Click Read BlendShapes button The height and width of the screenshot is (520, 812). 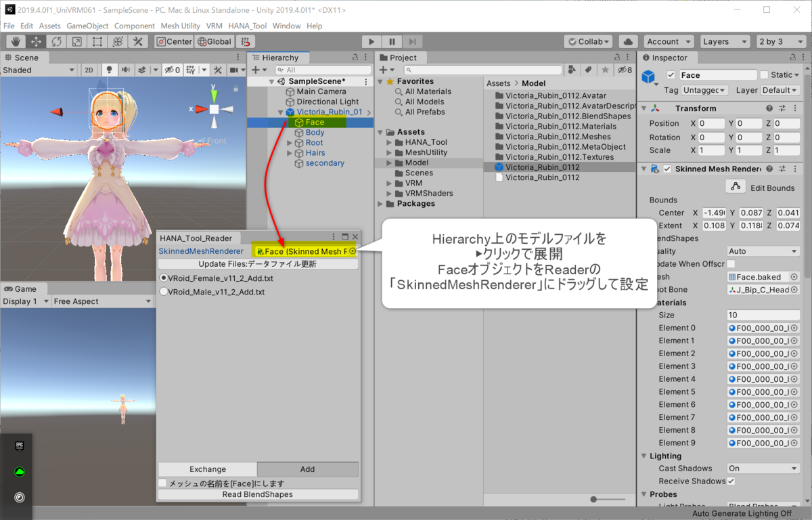(258, 494)
